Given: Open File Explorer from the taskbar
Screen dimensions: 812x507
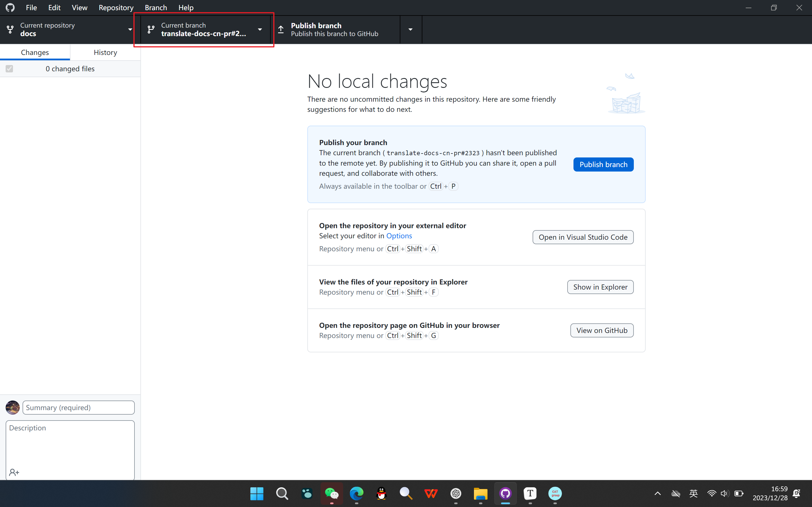Looking at the screenshot, I should (x=480, y=493).
